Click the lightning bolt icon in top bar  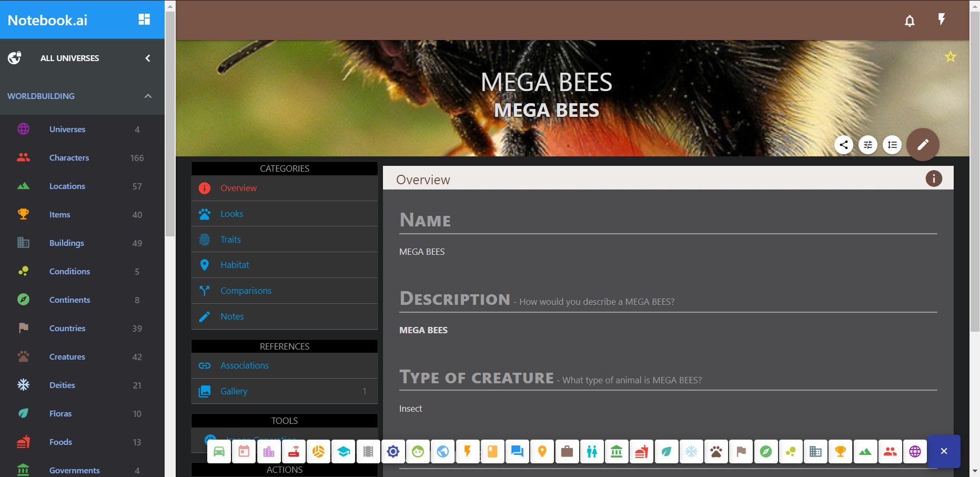click(942, 19)
